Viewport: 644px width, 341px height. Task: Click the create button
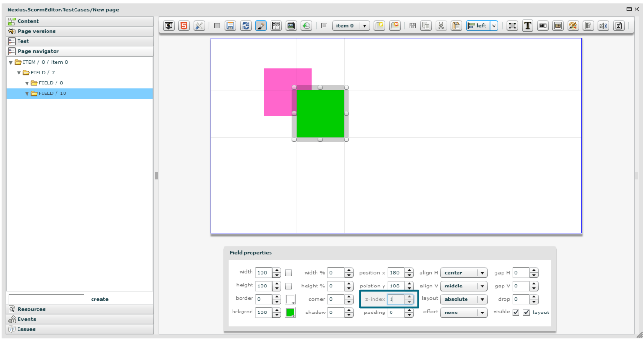click(x=100, y=299)
